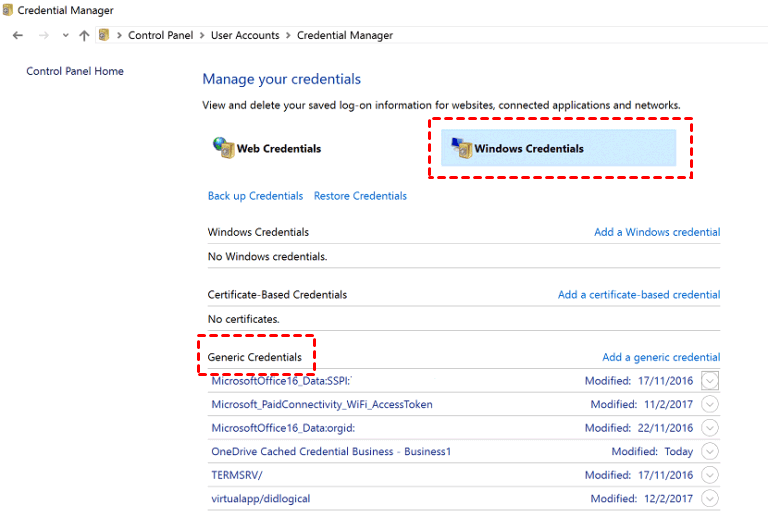Expand the MicrosoftOffice16_Data:SSPI credential
Viewport: 768px width, 529px height.
(x=710, y=380)
